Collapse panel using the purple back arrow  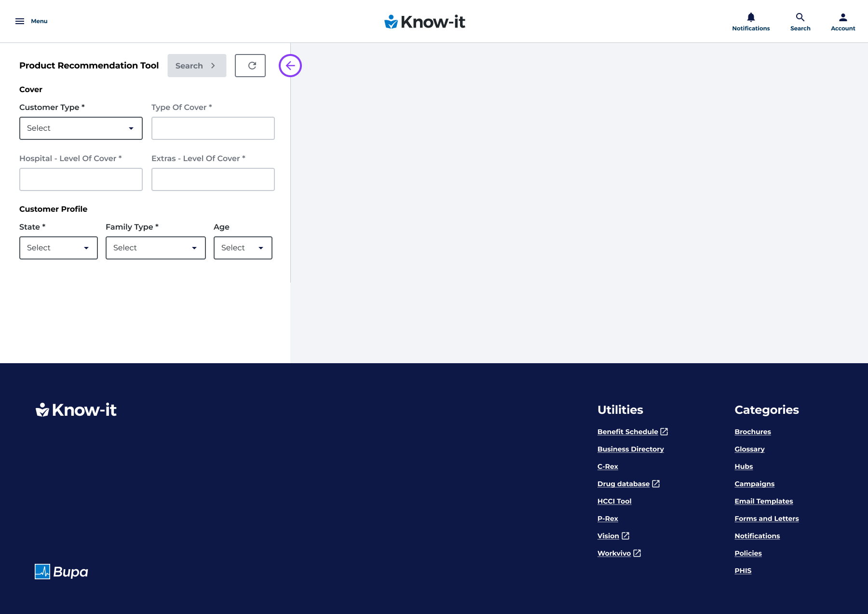(290, 66)
